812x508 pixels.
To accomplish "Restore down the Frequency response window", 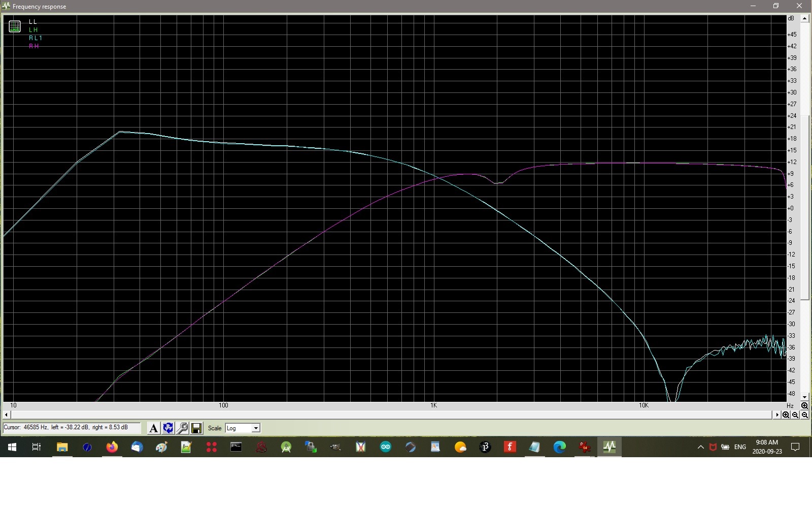I will point(776,6).
